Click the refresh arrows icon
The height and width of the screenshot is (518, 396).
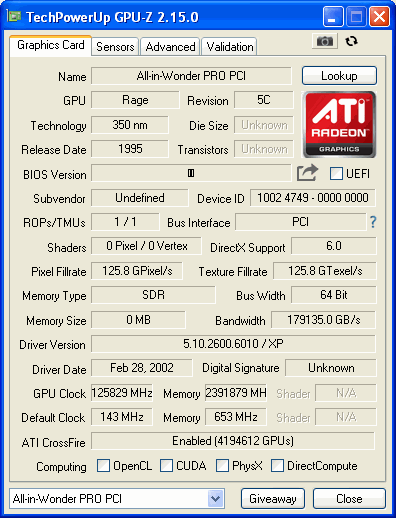[x=351, y=41]
